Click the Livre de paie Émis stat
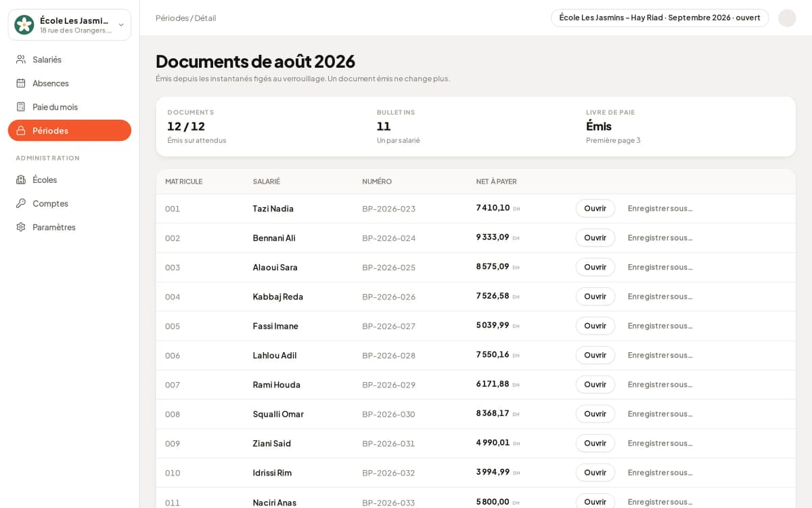 (x=613, y=127)
